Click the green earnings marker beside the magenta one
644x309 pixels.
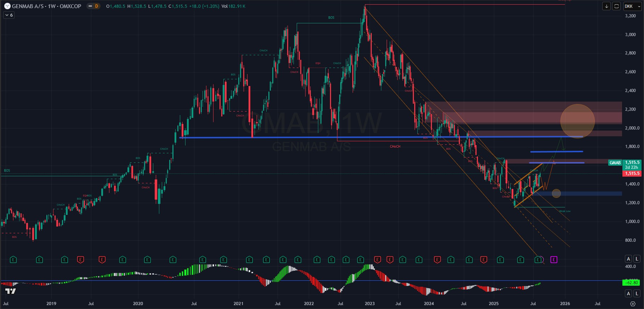(538, 260)
